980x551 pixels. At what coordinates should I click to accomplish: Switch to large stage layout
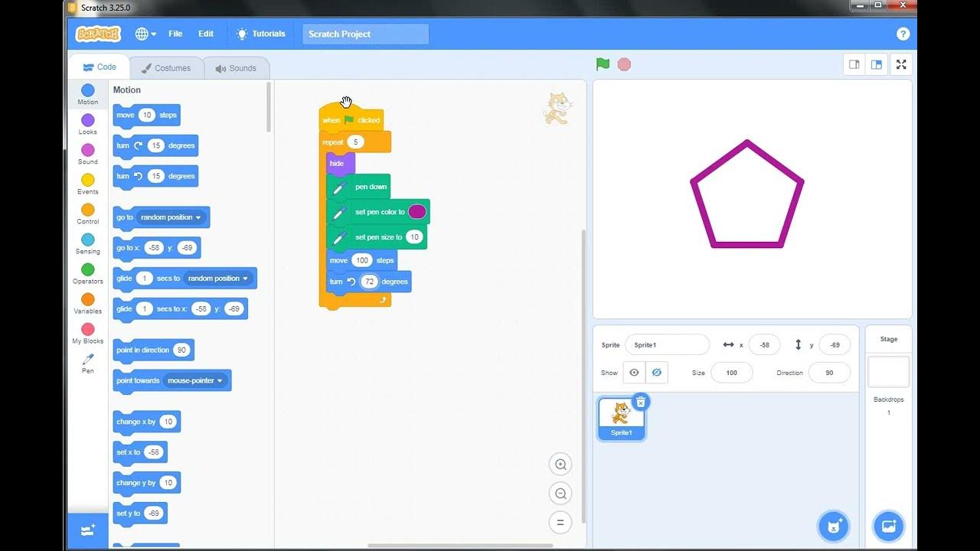(877, 64)
